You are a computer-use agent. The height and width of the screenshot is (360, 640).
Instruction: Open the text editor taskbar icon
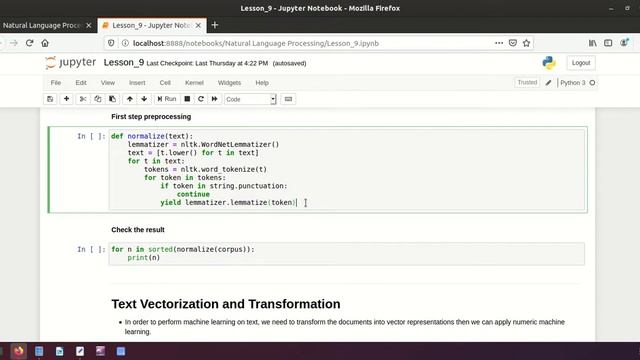[80, 351]
